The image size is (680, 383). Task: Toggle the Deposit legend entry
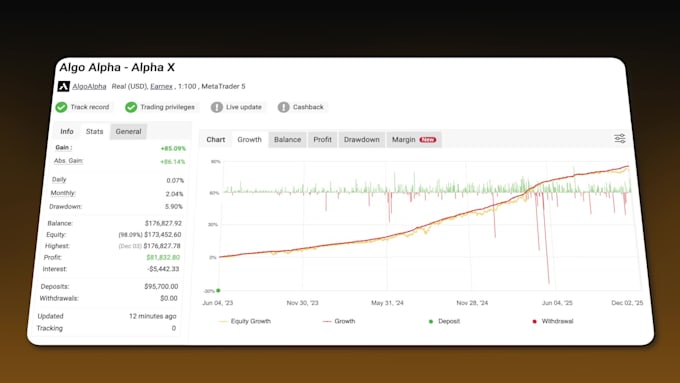point(444,321)
